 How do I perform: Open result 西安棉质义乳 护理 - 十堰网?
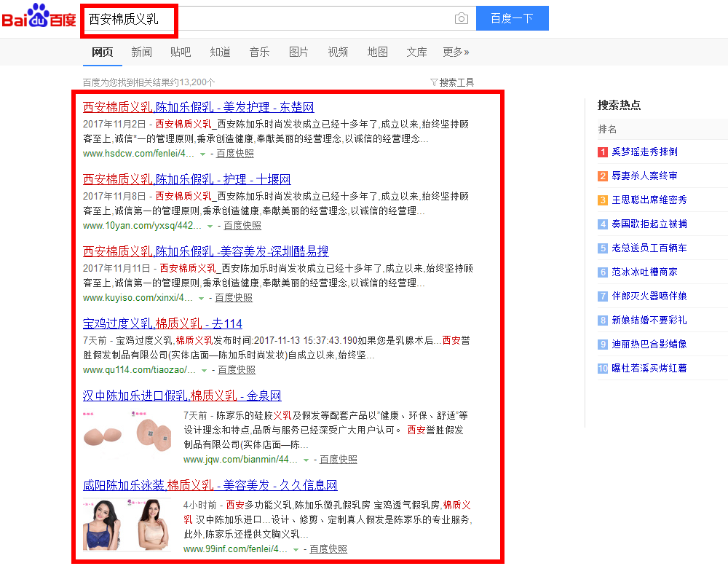pyautogui.click(x=186, y=179)
